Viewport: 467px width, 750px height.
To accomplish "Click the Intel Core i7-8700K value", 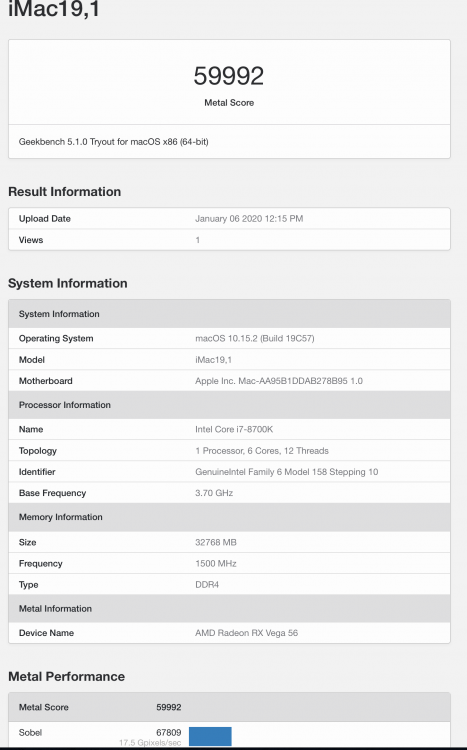I will (x=234, y=429).
